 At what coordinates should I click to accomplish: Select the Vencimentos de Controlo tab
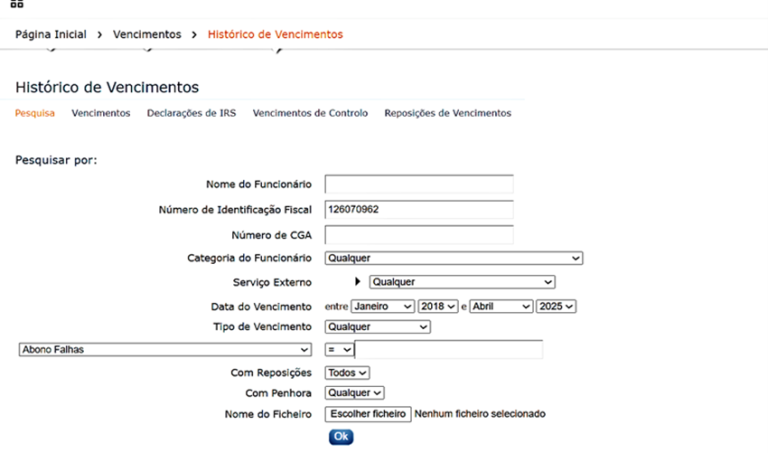pyautogui.click(x=310, y=114)
